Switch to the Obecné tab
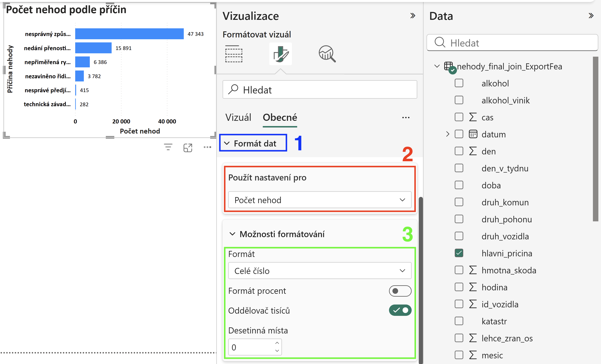The height and width of the screenshot is (364, 601). 280,118
